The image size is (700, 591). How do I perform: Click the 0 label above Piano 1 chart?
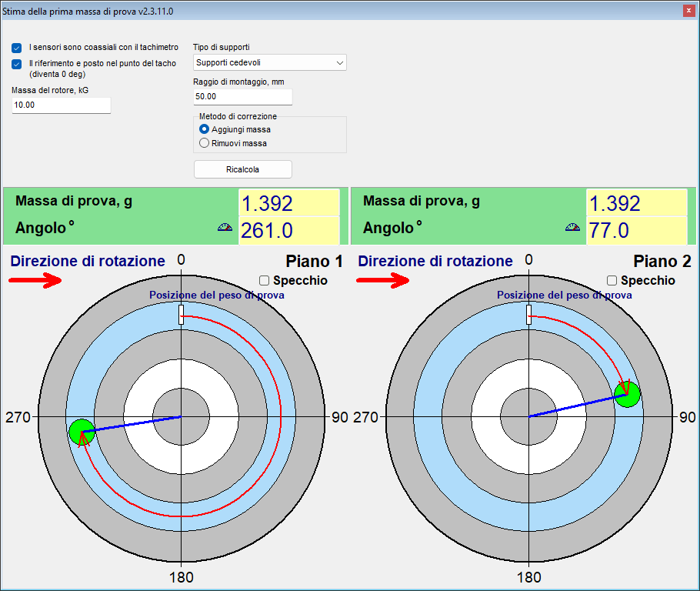point(181,259)
